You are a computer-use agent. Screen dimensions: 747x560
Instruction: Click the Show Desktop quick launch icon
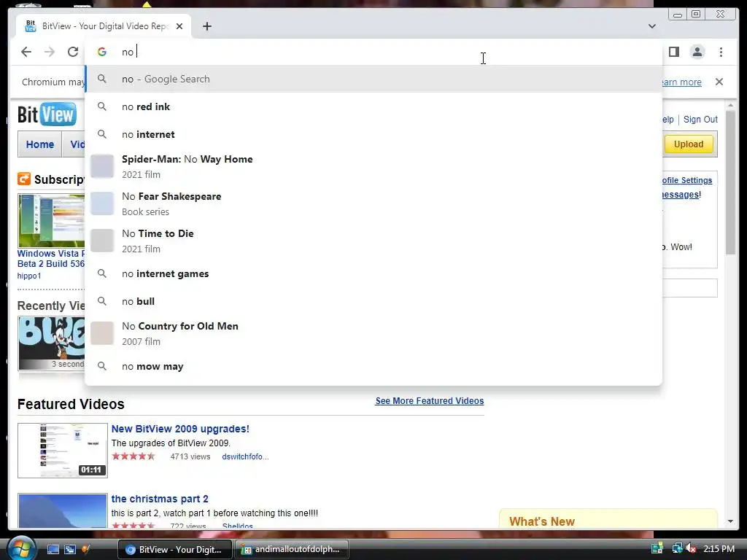(53, 550)
